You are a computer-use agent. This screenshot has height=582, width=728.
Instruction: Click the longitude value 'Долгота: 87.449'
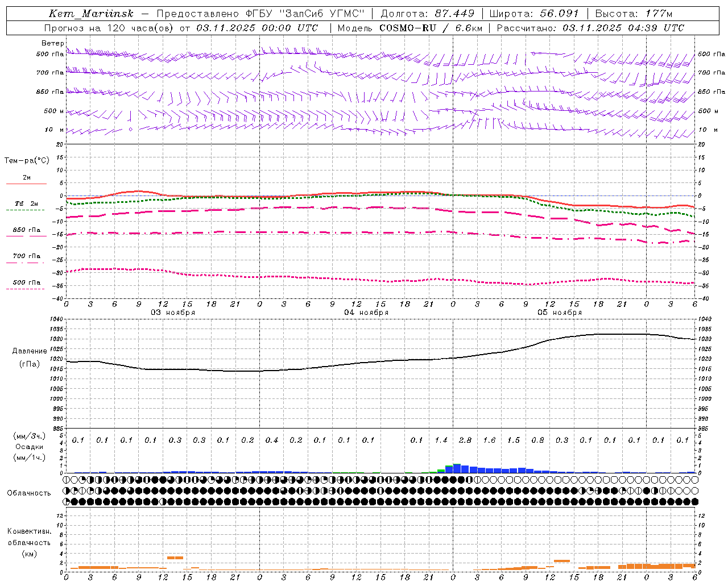427,14
